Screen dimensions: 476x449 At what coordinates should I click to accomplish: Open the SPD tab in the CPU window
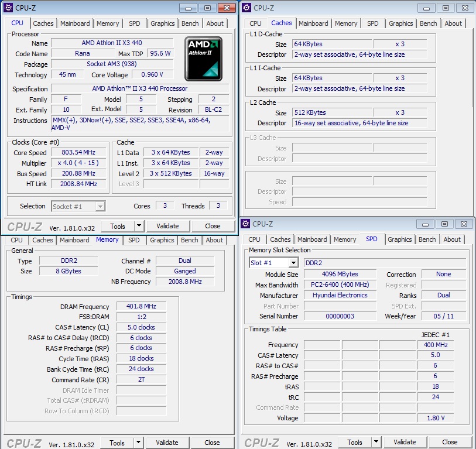(x=135, y=23)
